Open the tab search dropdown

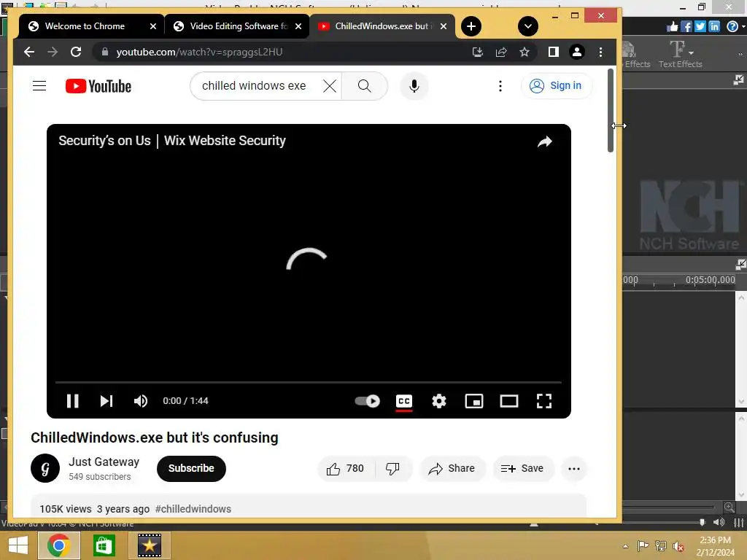[528, 26]
